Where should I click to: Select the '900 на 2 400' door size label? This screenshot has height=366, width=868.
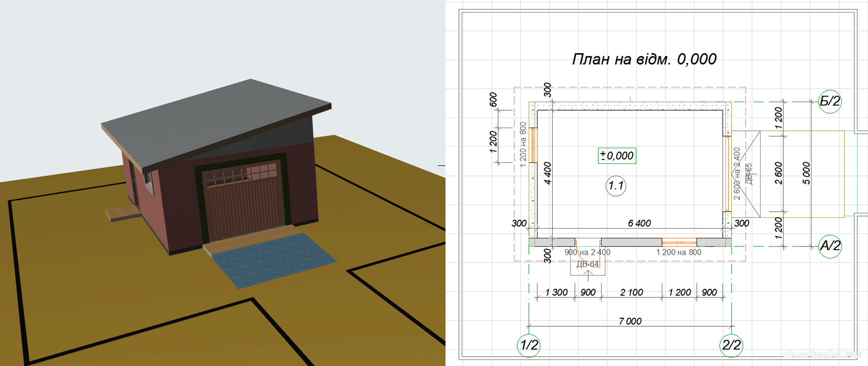click(x=587, y=253)
